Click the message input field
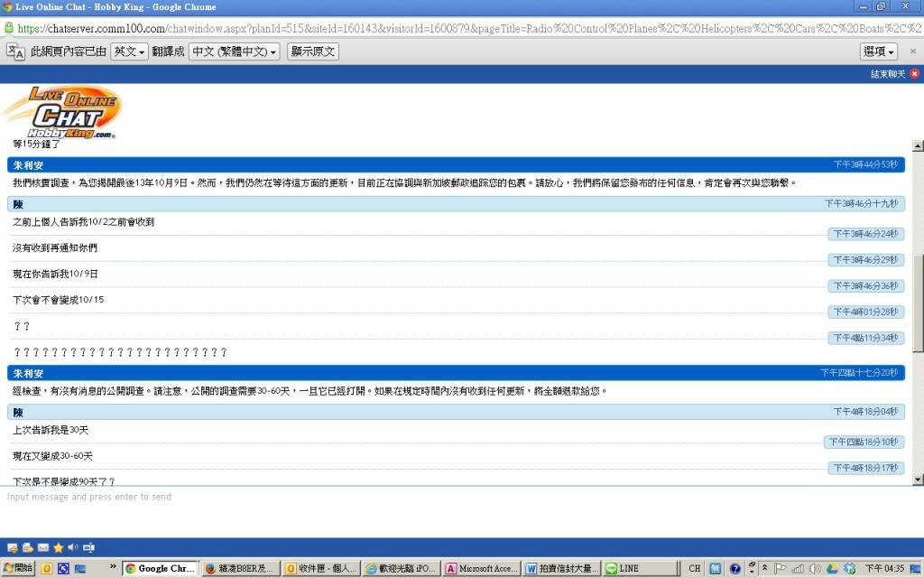924x578 pixels. [x=451, y=498]
